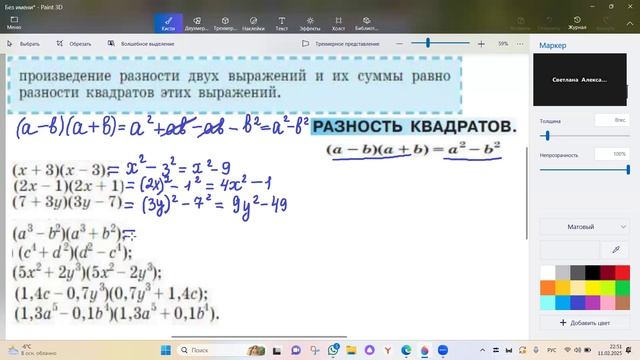Click the vertical canvas scrollbar
640x360 pixels.
(x=527, y=193)
